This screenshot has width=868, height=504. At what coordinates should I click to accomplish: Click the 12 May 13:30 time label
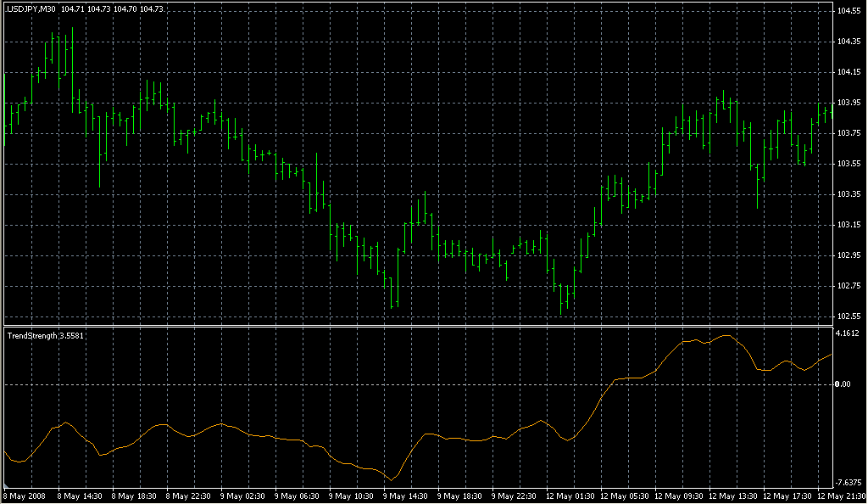click(733, 496)
